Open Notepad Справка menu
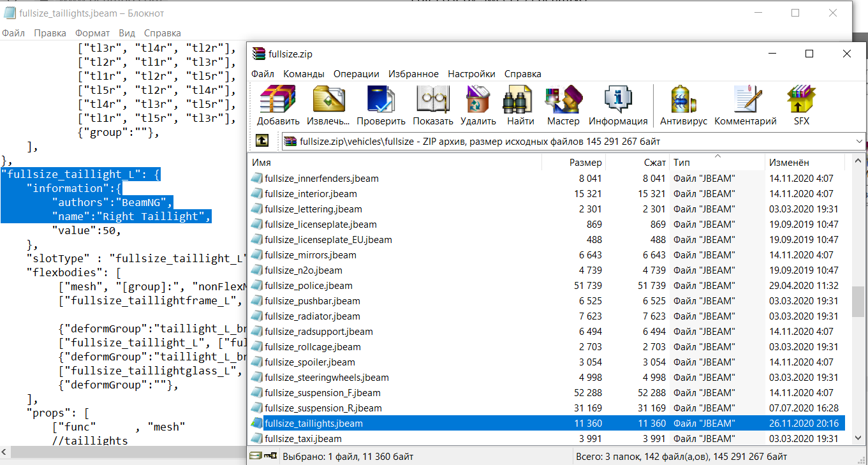This screenshot has height=465, width=868. point(162,33)
